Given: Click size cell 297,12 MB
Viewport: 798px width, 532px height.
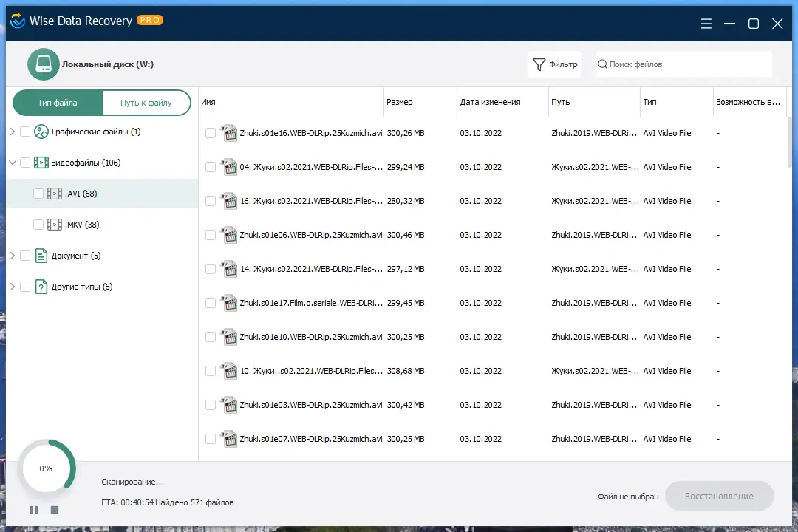Looking at the screenshot, I should 406,269.
